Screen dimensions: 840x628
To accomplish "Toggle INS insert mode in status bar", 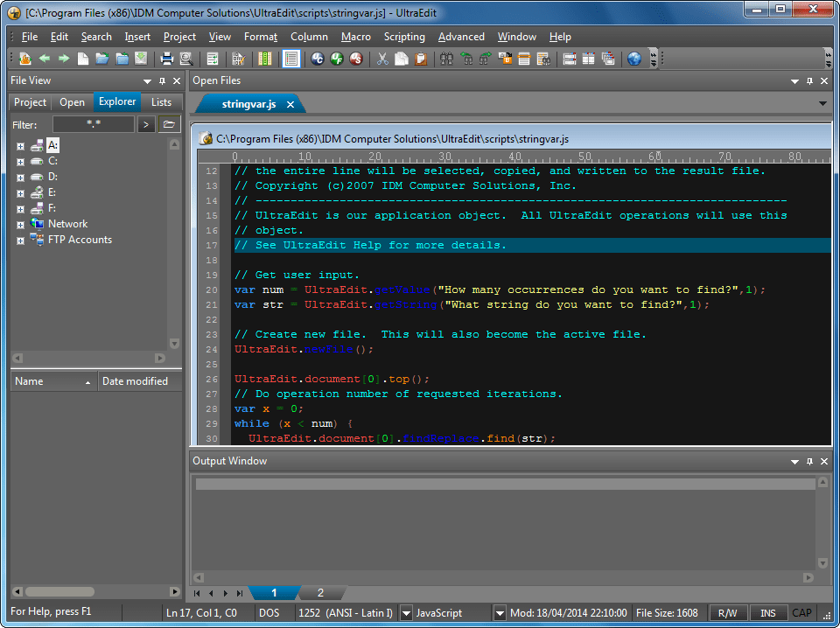I will click(767, 613).
